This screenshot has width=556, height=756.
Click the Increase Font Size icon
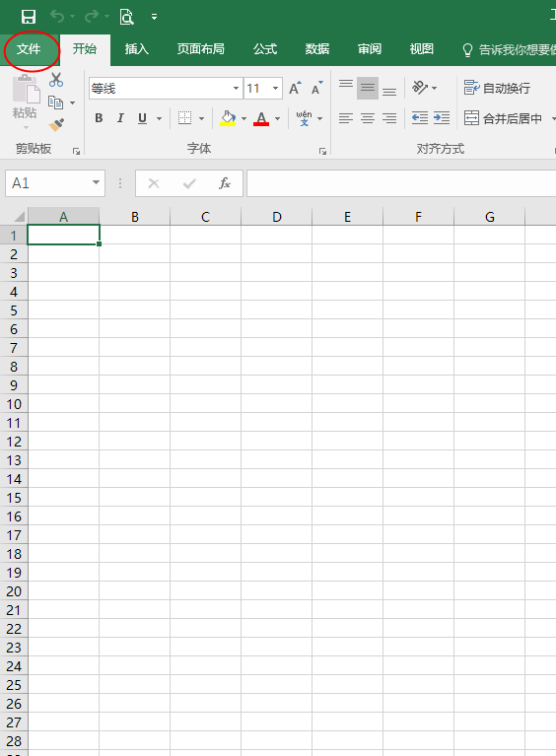[x=295, y=89]
